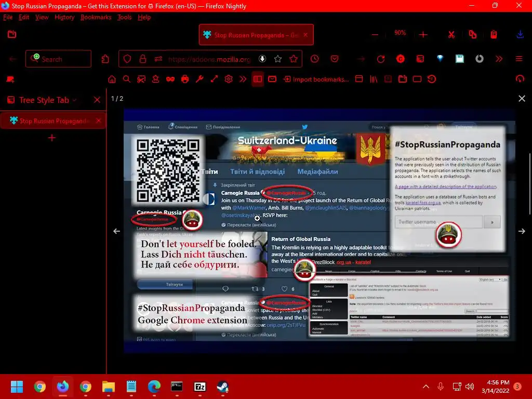
Task: Click the grey circular ring extension icon
Action: (x=479, y=59)
